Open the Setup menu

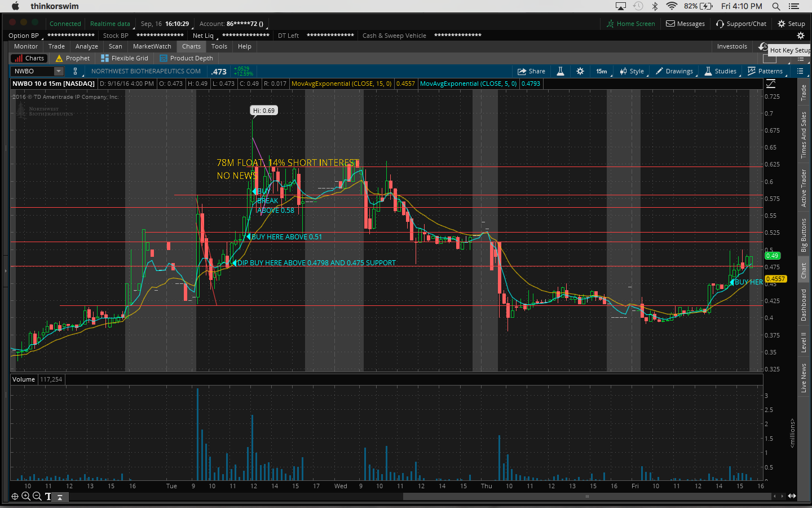[791, 24]
